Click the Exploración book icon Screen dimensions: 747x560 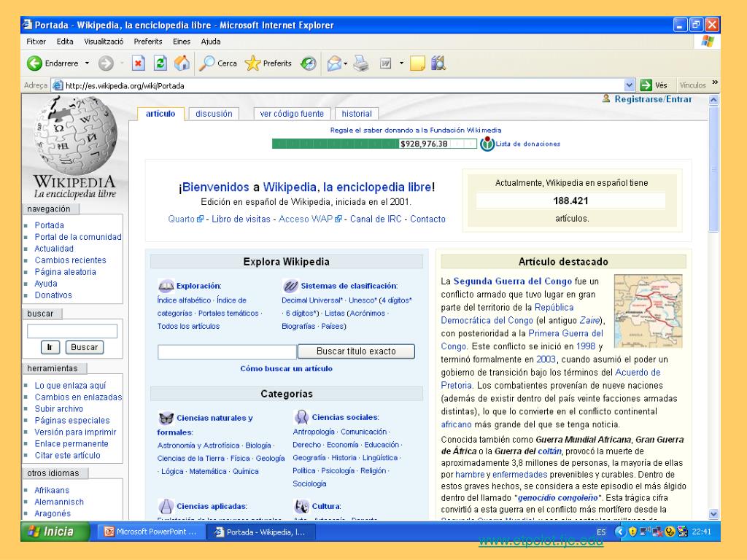point(166,286)
